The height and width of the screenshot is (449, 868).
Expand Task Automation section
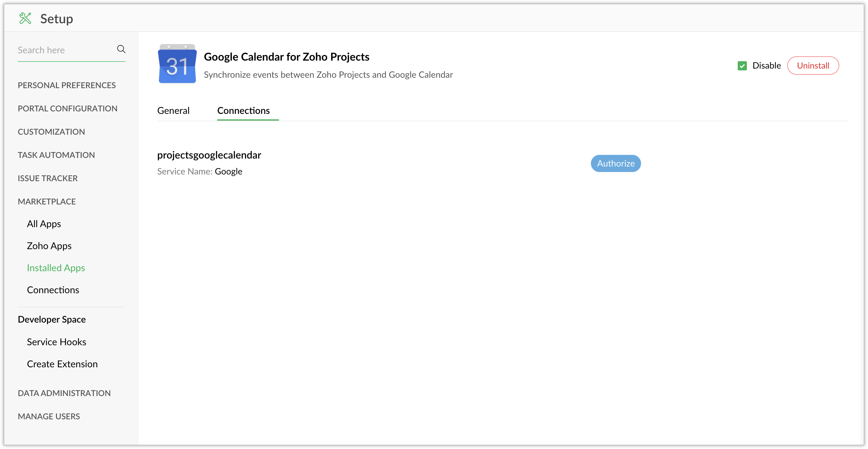pos(56,155)
